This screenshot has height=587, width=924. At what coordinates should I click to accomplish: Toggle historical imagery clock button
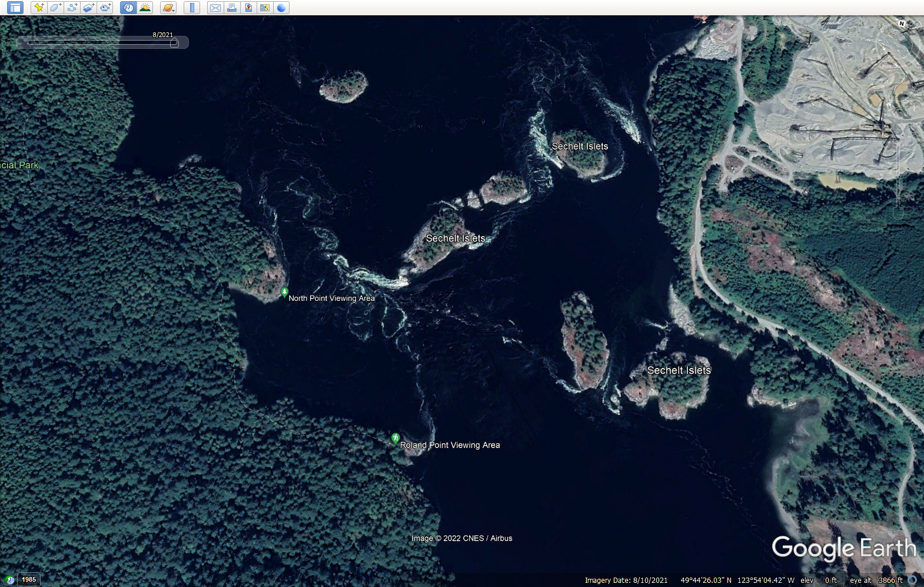click(x=128, y=8)
